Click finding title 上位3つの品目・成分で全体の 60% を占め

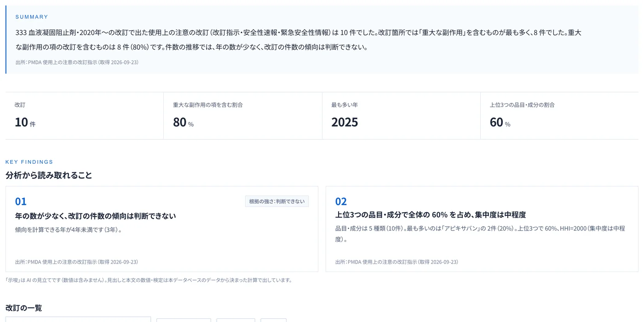[431, 215]
